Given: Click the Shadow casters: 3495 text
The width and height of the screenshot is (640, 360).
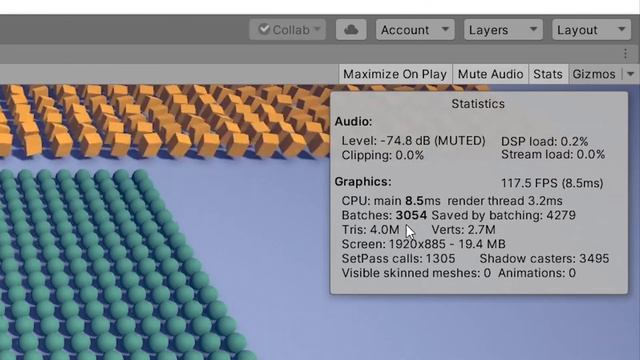Looking at the screenshot, I should point(544,258).
